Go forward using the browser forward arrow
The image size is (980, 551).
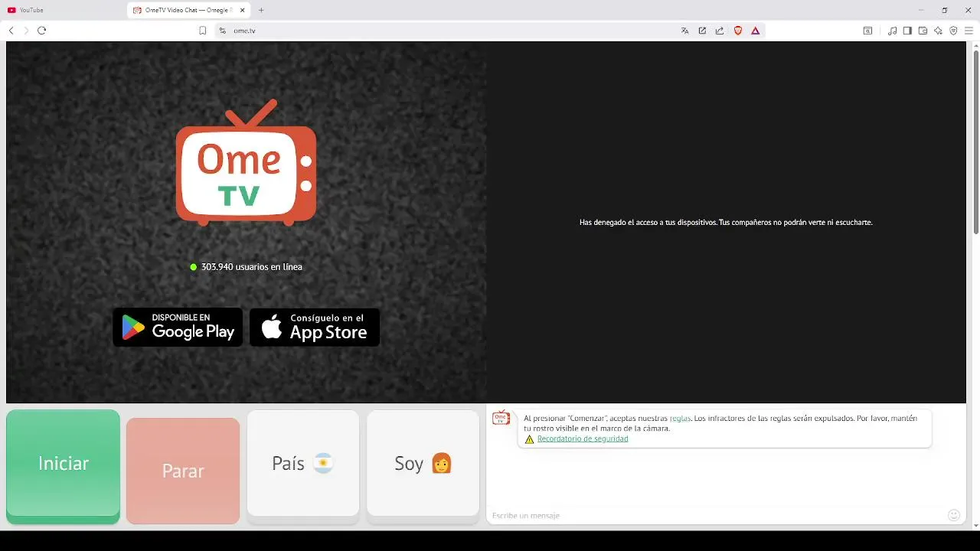click(x=26, y=31)
